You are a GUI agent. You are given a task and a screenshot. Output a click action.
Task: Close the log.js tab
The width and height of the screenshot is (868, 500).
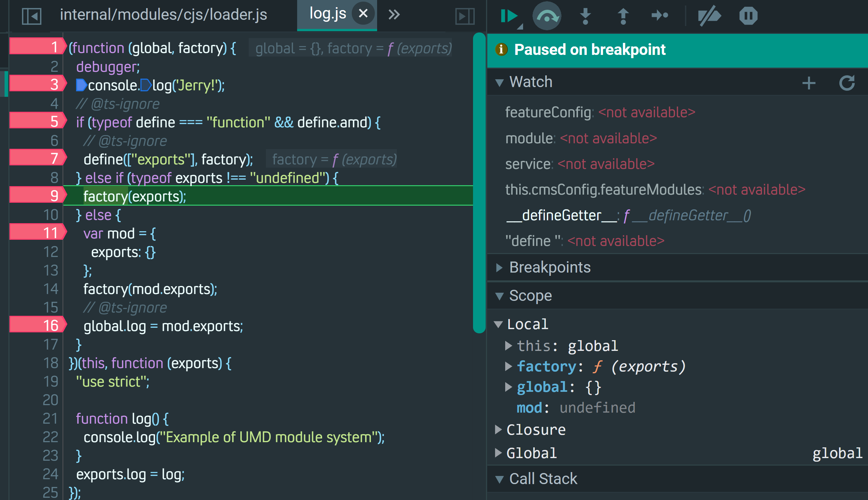(363, 14)
